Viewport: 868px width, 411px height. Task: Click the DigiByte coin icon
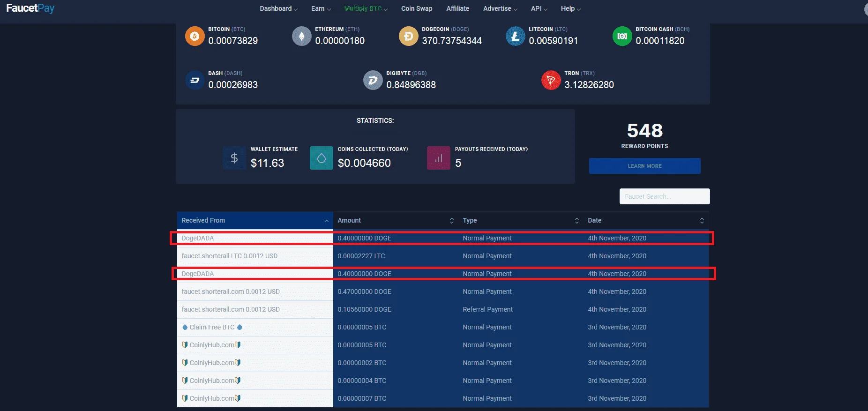click(373, 80)
